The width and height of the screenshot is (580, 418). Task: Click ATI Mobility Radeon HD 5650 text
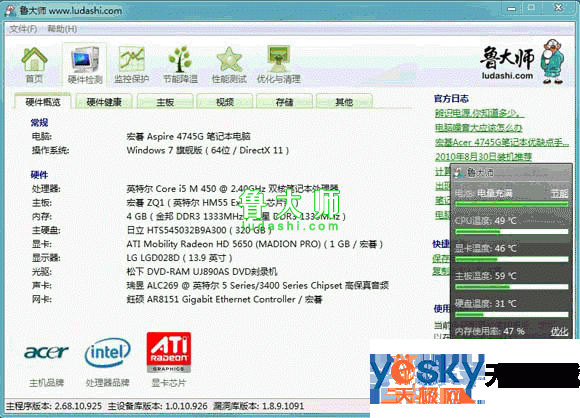254,244
